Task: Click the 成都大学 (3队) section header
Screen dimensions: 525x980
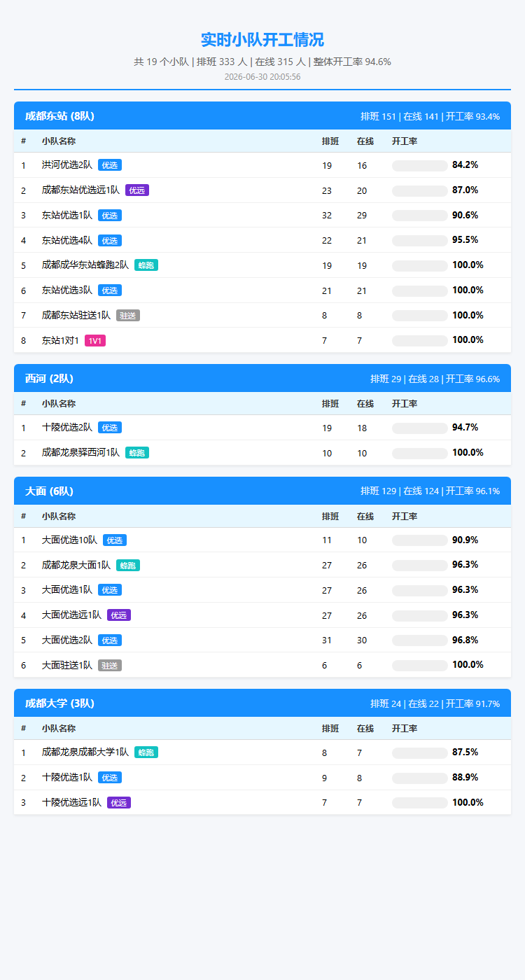Action: pos(262,703)
